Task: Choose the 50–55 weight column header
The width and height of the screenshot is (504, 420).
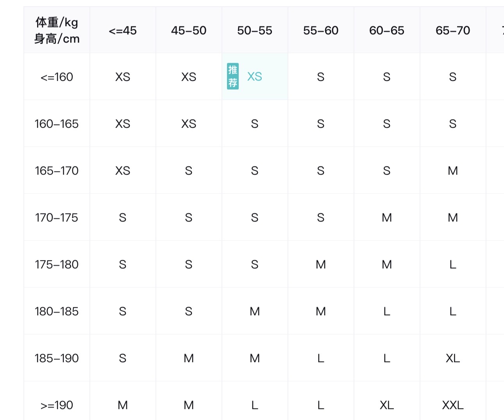Action: 255,30
